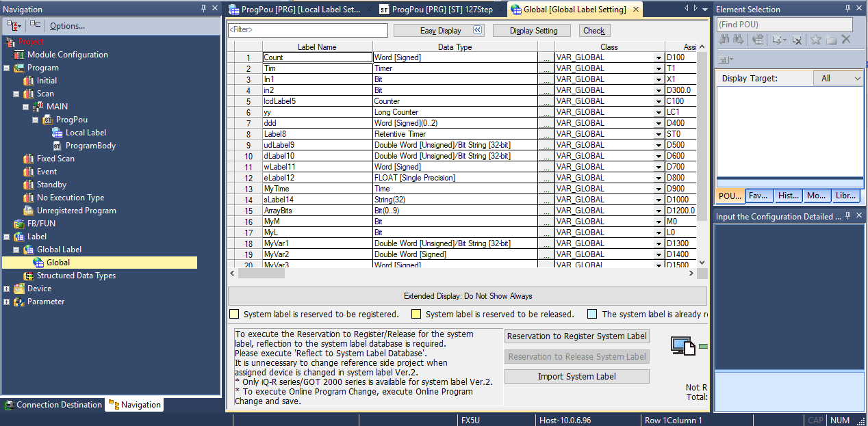868x426 pixels.
Task: Switch to the ProgPou ST 127Step tab
Action: coord(438,10)
